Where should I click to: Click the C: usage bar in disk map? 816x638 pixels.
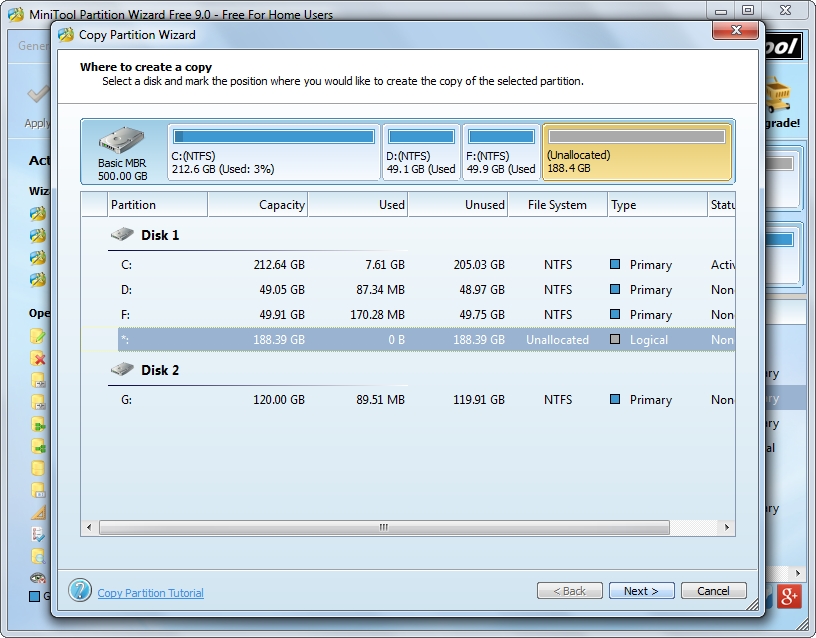coord(274,137)
